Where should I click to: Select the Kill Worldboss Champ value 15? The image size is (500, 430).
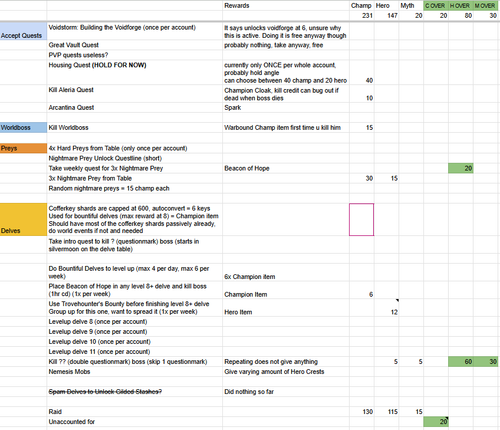coord(361,127)
